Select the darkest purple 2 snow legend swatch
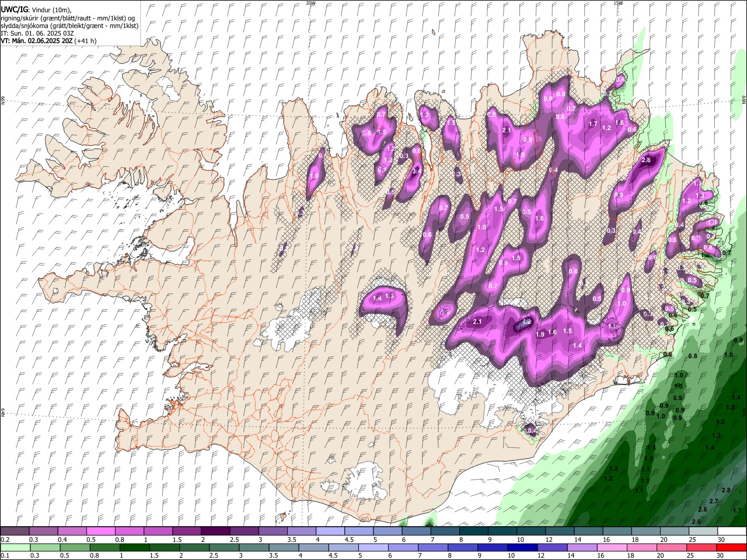747x560 pixels. click(215, 531)
